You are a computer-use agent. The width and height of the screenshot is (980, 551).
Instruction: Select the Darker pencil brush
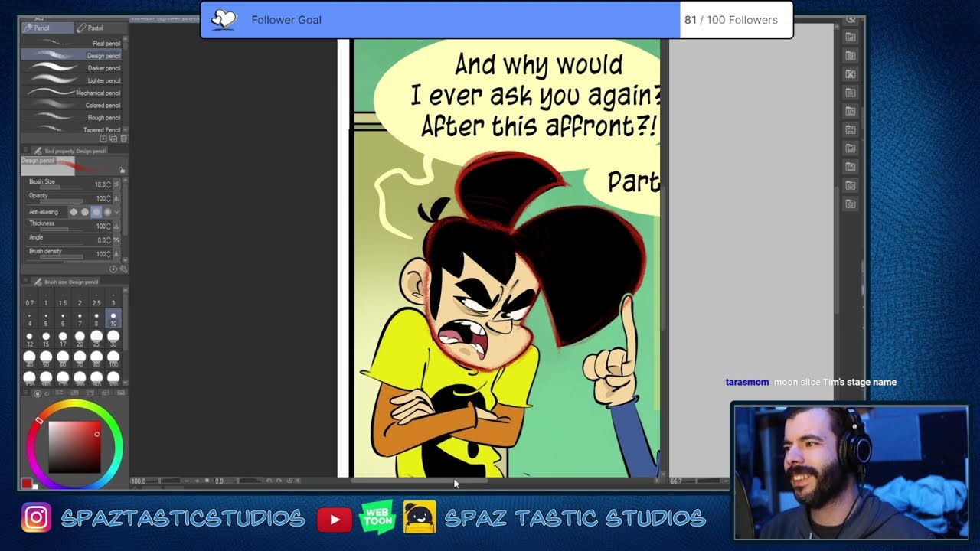(71, 68)
